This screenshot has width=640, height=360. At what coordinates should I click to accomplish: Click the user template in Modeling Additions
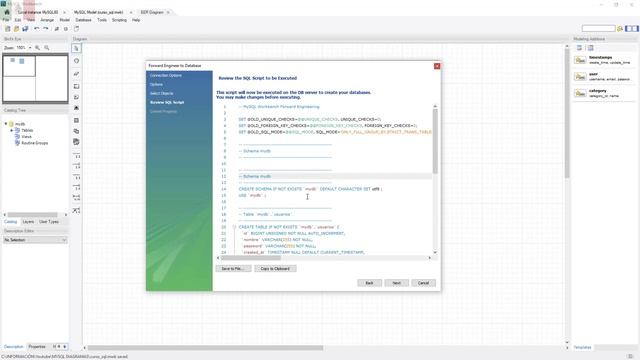pyautogui.click(x=603, y=77)
